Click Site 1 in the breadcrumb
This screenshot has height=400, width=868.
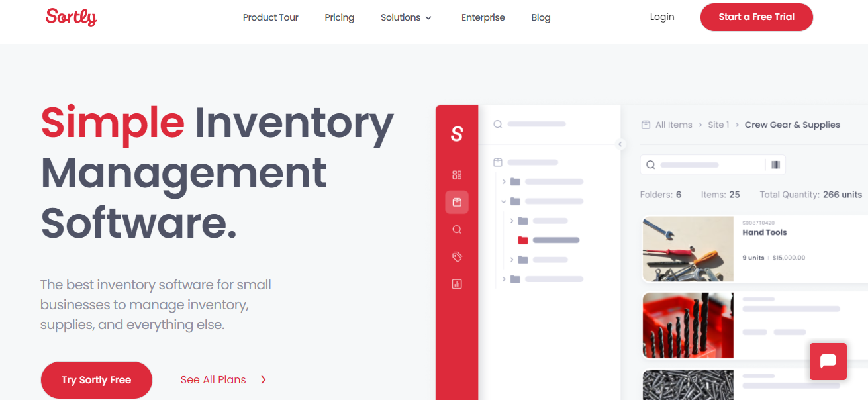(718, 125)
